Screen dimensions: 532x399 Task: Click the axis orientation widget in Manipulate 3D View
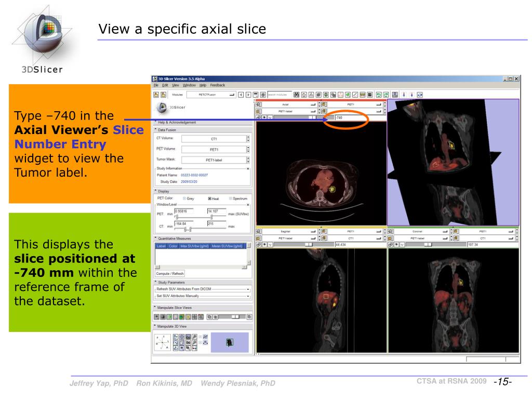[162, 342]
